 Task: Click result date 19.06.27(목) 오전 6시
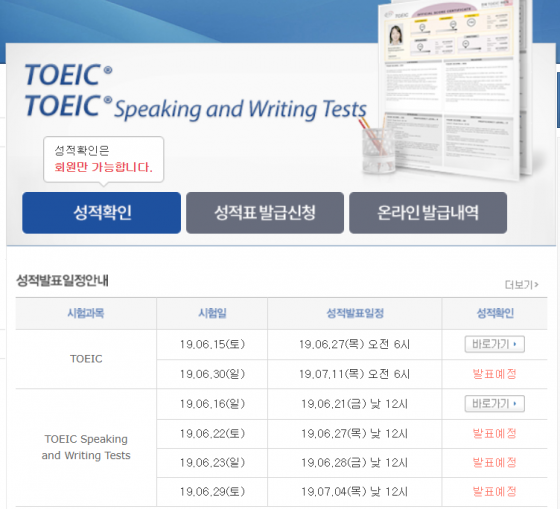354,344
